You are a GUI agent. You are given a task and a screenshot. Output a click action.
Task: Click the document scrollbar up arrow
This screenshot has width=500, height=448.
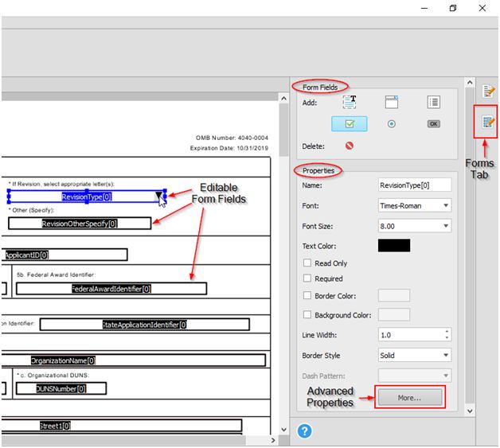coord(283,99)
